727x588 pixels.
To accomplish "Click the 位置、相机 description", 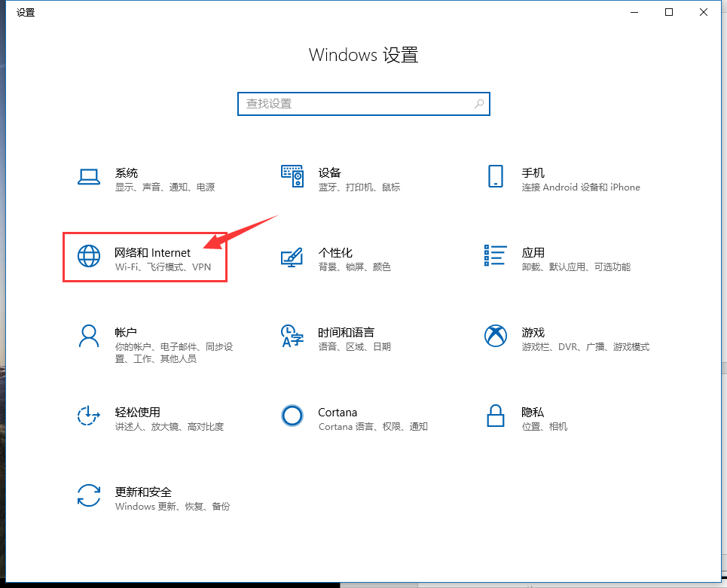I will [545, 426].
